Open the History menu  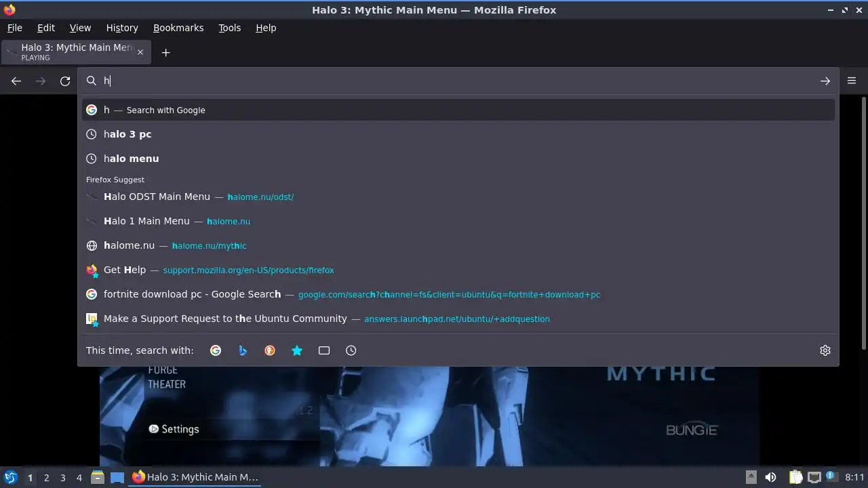pos(122,28)
